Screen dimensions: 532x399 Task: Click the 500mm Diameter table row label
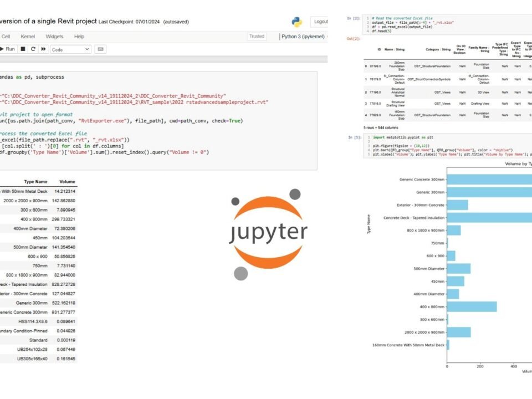point(30,247)
